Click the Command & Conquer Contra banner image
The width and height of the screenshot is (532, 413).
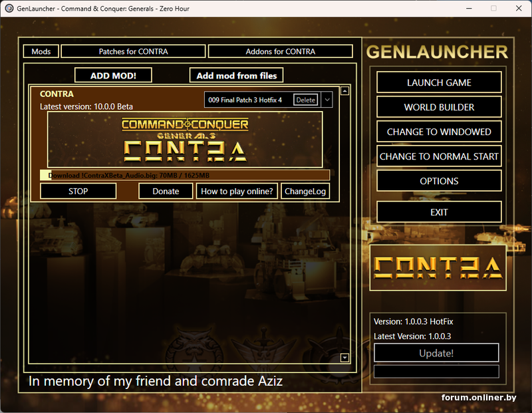click(x=185, y=140)
